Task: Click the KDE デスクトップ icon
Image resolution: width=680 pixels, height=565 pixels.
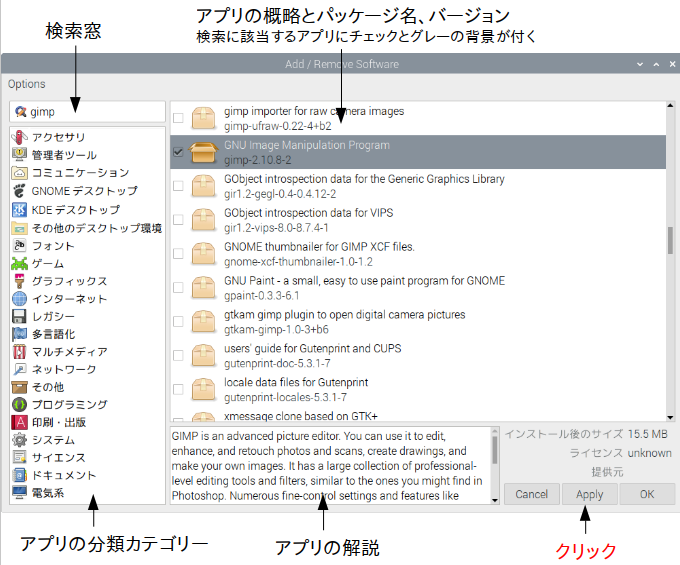Action: click(x=20, y=210)
